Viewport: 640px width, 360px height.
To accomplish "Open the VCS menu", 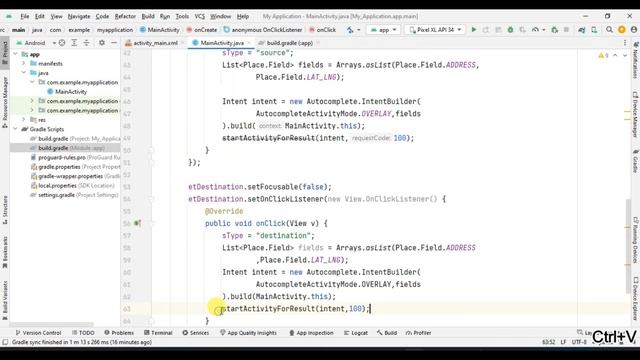I will (200, 16).
